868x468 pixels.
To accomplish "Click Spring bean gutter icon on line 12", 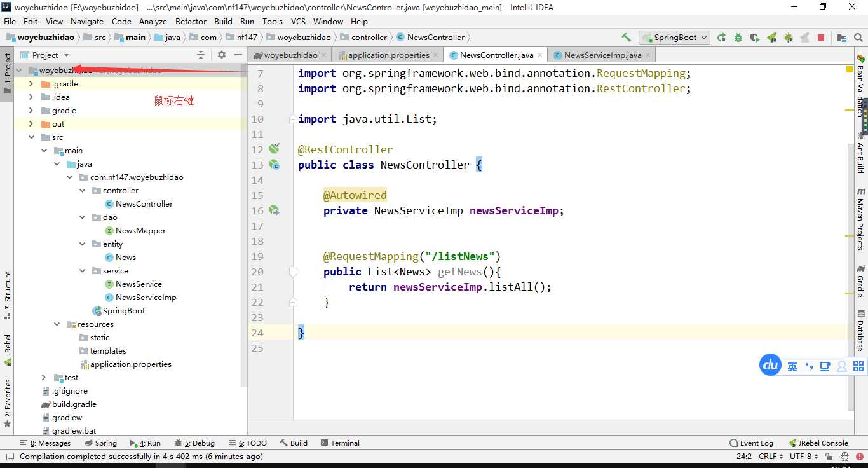I will 274,149.
